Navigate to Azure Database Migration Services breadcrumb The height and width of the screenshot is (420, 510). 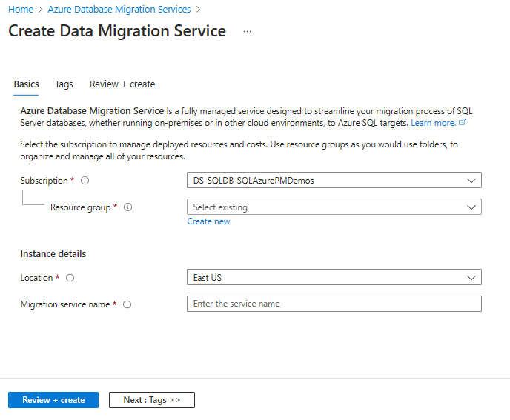[x=119, y=10]
